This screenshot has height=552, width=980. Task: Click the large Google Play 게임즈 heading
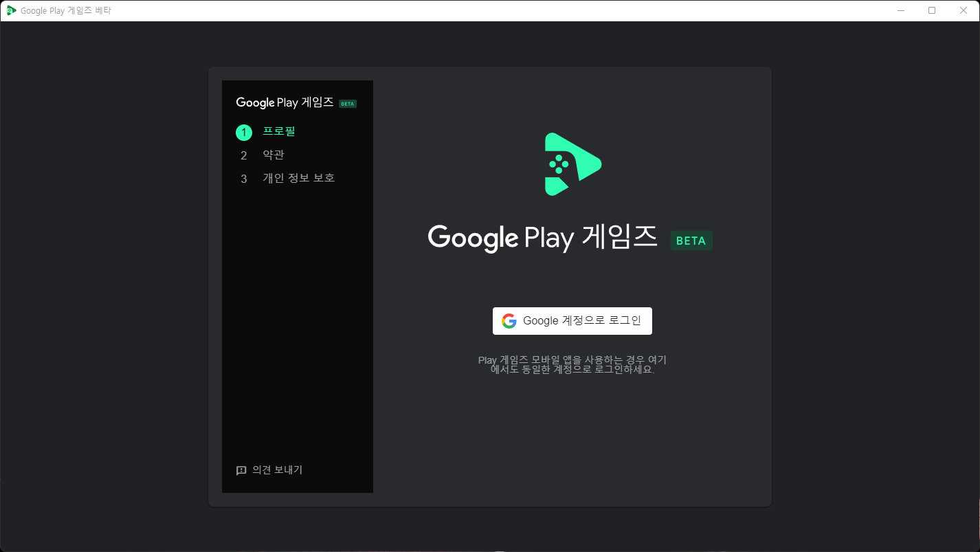(543, 238)
